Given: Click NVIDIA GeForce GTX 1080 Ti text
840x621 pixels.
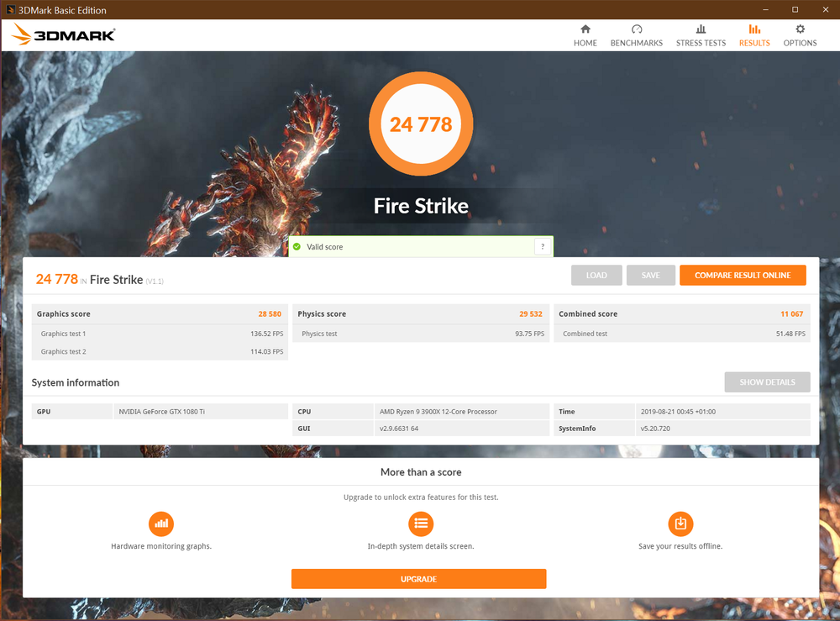Looking at the screenshot, I should 162,412.
